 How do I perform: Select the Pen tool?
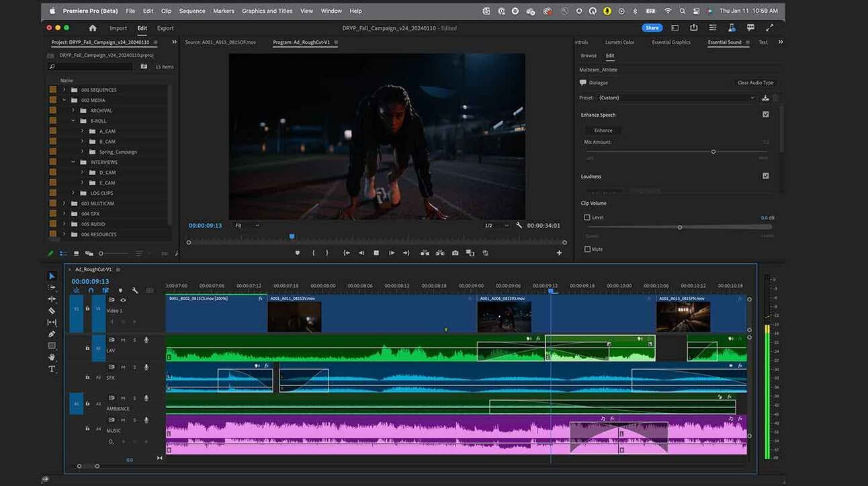(x=52, y=334)
